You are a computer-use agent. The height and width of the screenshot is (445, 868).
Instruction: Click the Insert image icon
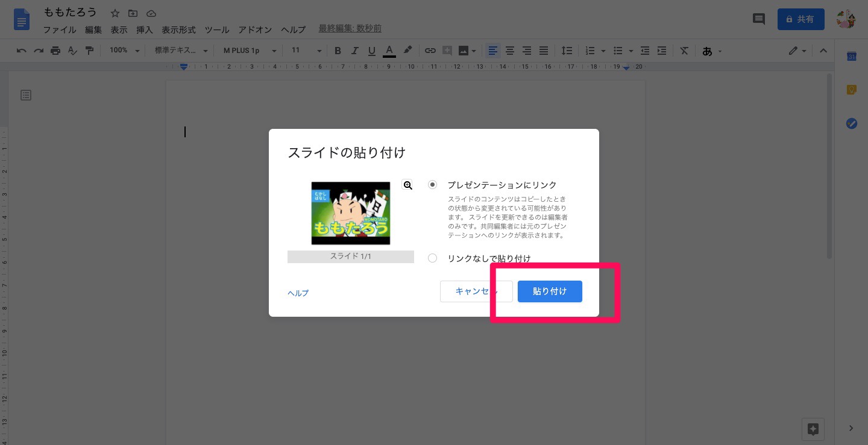click(464, 51)
